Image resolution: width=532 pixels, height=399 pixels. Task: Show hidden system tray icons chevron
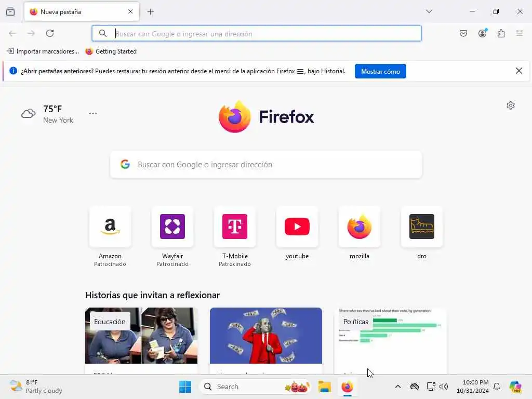click(x=398, y=387)
